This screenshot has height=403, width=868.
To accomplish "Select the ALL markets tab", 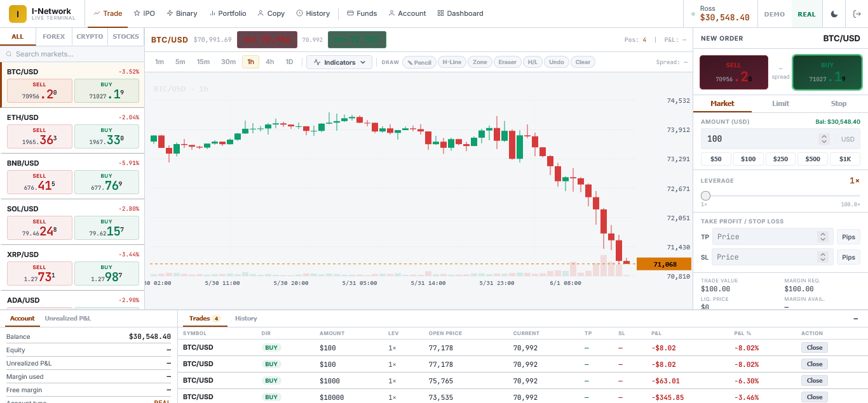I will click(18, 37).
